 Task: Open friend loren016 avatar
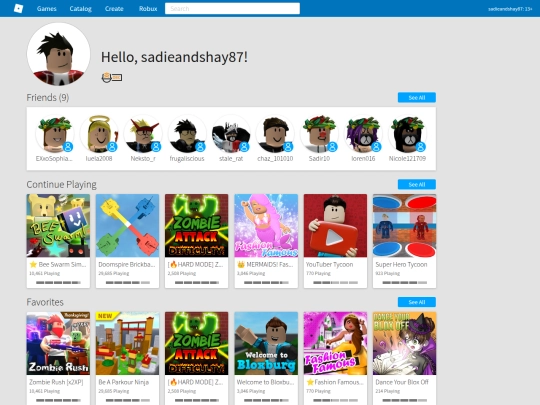pos(363,134)
